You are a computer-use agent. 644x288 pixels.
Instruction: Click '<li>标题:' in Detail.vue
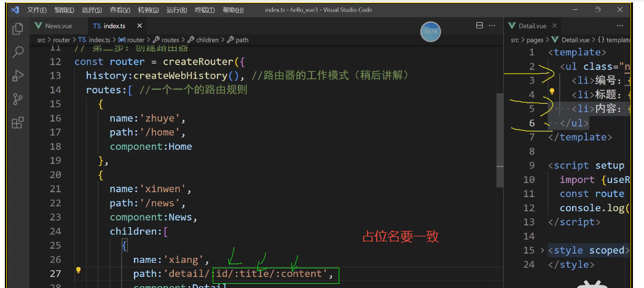(x=598, y=95)
